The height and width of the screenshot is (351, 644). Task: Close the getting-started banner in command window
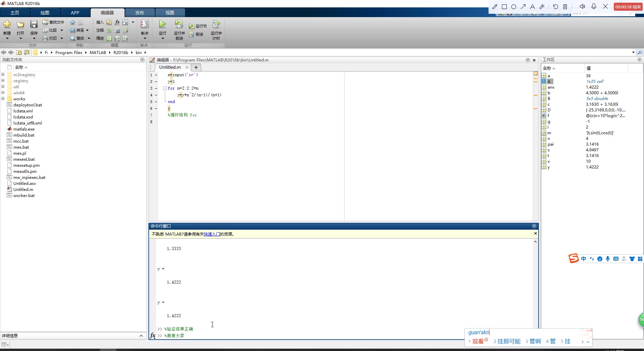pos(536,234)
